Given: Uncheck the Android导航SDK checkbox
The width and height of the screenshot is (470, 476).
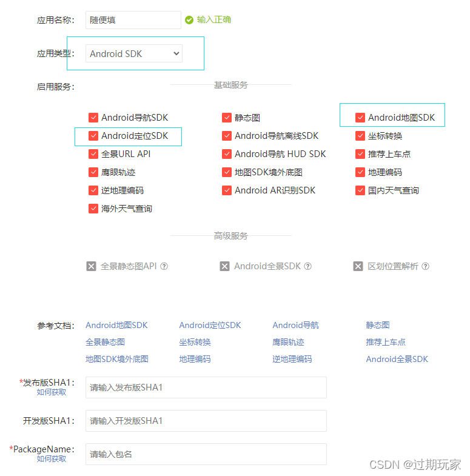Looking at the screenshot, I should 93,118.
